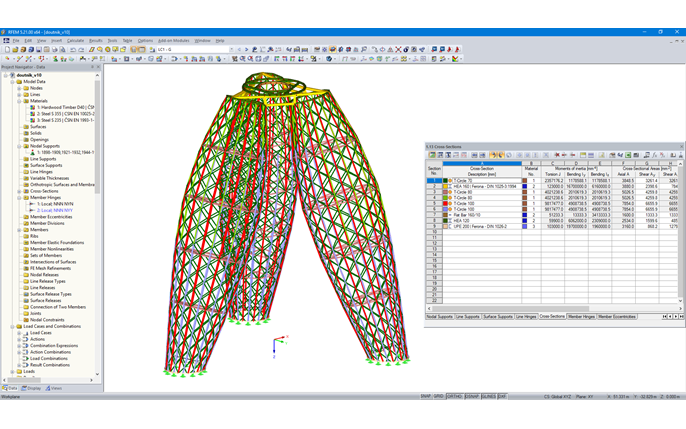Switch to the Nodal Supports table tab
Screen dimensions: 686x429
point(439,317)
